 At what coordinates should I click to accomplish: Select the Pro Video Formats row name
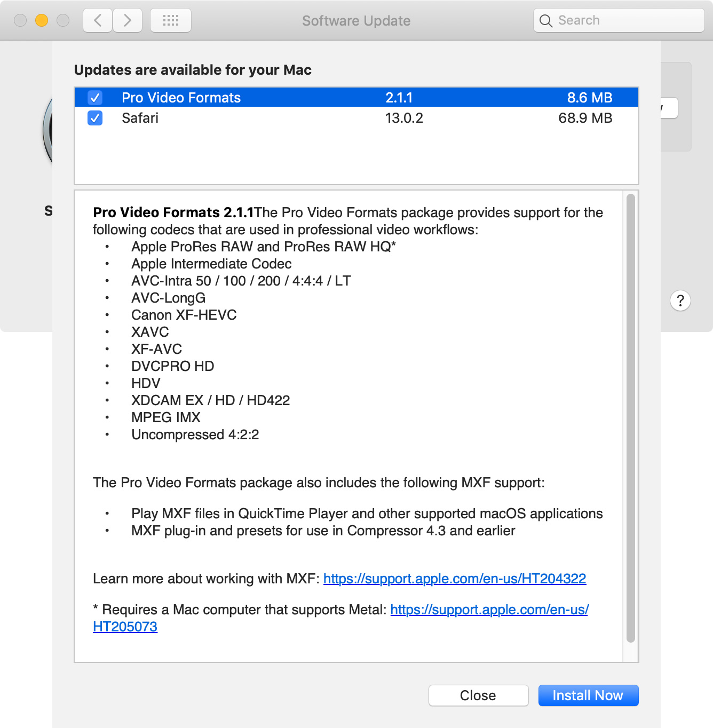tap(181, 98)
